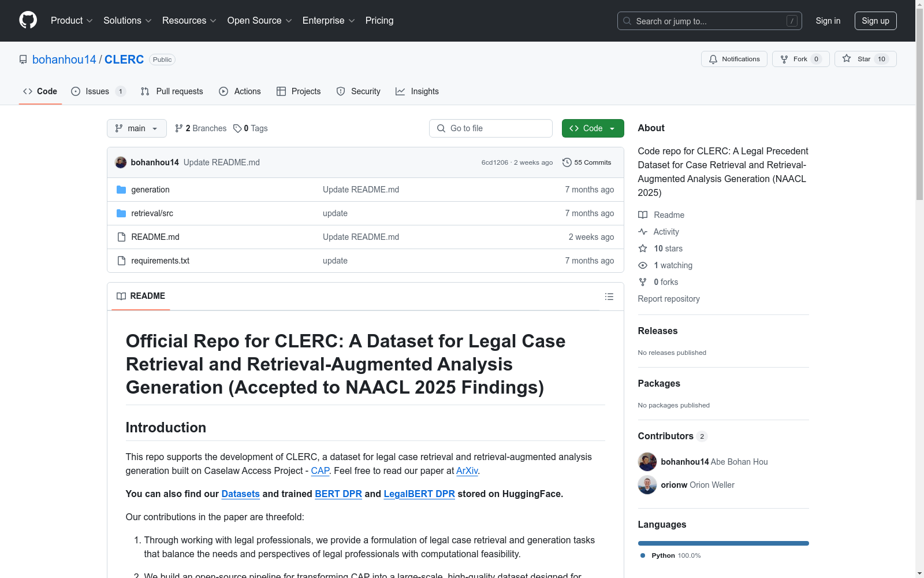Click the Actions play-circle icon
Image resolution: width=924 pixels, height=578 pixels.
pyautogui.click(x=223, y=91)
